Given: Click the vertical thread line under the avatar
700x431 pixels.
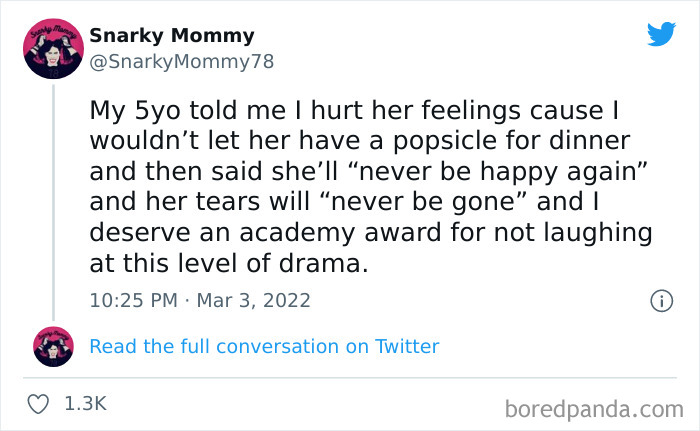Looking at the screenshot, I should click(x=54, y=200).
